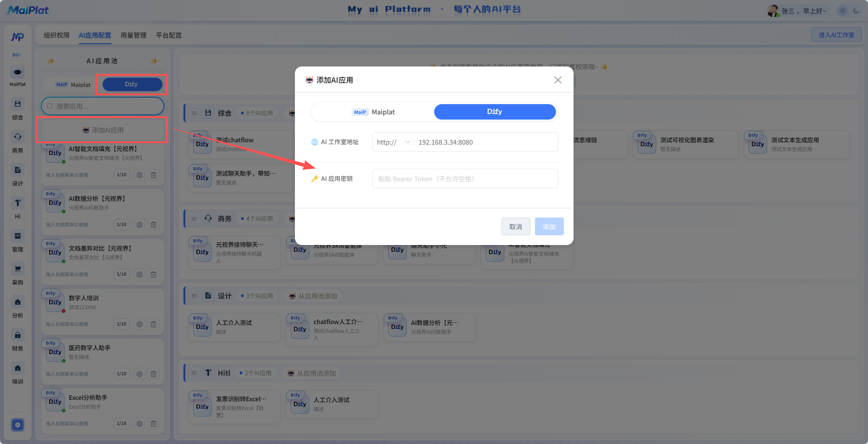868x444 pixels.
Task: Click drag handle of 设计 section
Action: 194,296
